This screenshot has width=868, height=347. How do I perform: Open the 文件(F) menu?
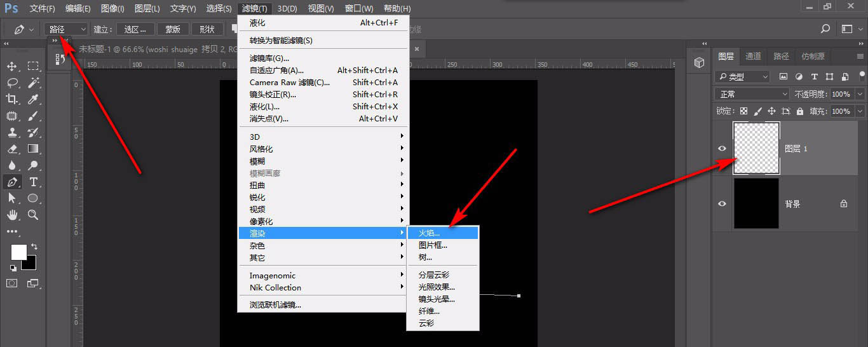(43, 8)
